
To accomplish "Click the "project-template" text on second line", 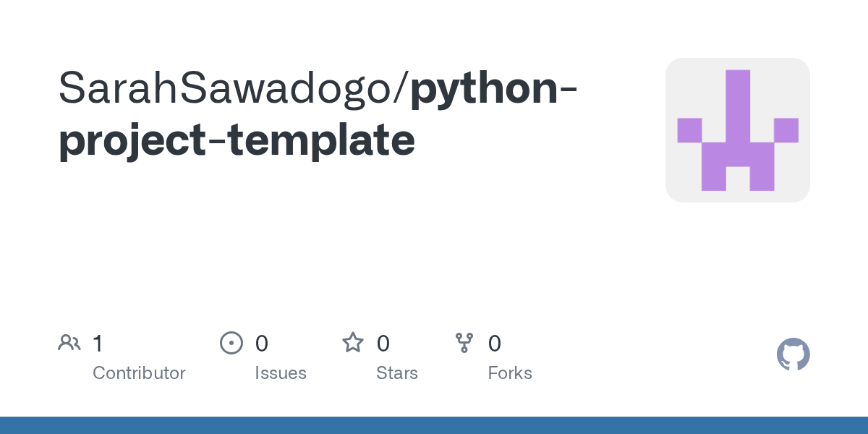I will [237, 140].
